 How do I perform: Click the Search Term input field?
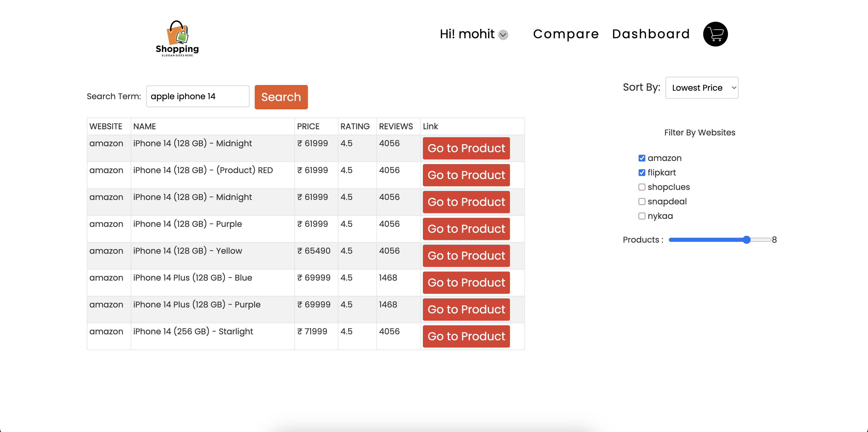pos(197,96)
